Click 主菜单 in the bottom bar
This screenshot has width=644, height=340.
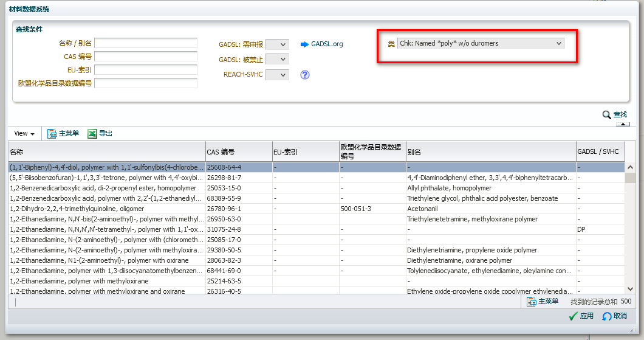tap(548, 301)
